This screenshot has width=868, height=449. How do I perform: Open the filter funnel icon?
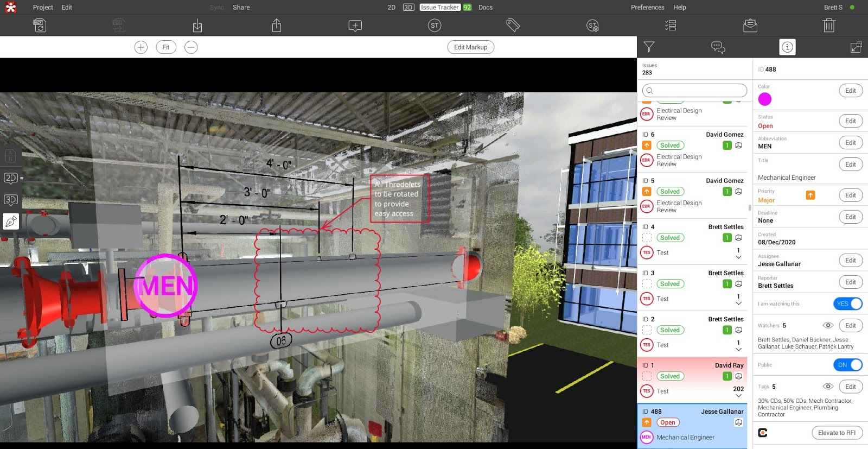coord(649,47)
